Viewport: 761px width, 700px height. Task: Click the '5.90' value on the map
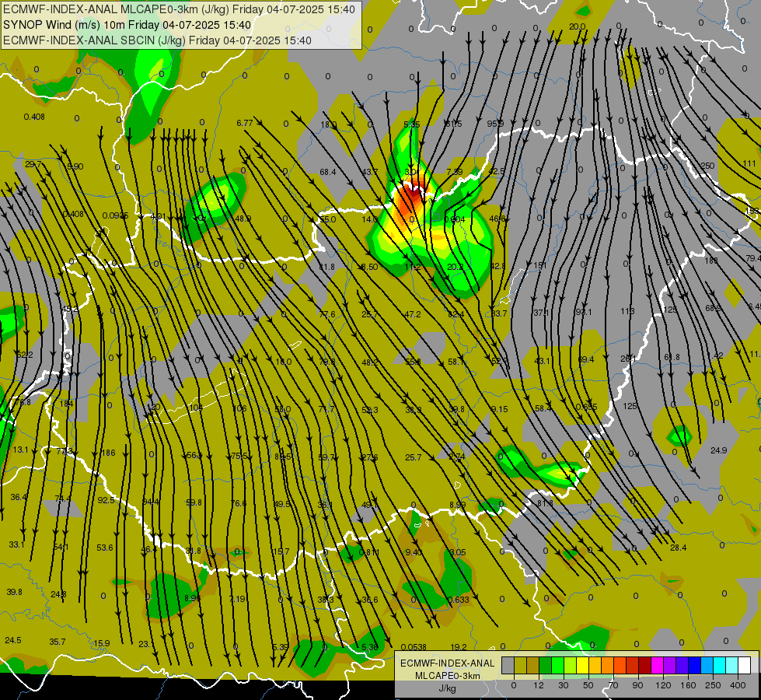[x=75, y=166]
